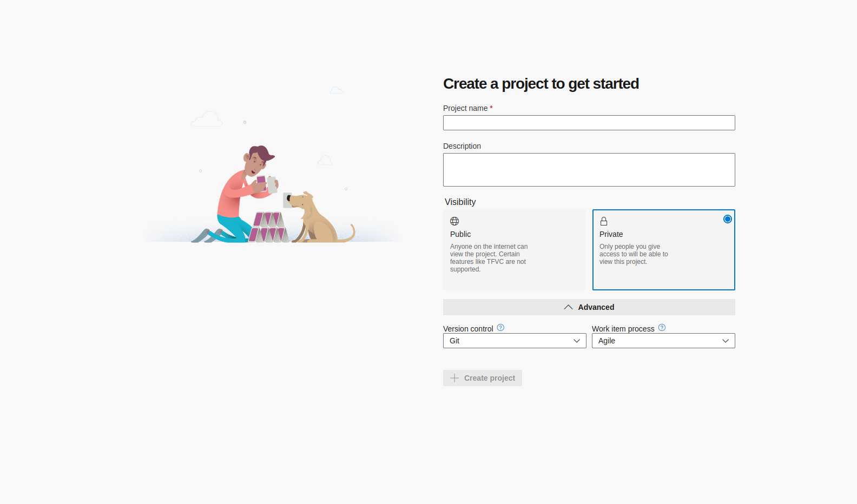857x504 pixels.
Task: Click the lock icon on Private card
Action: [x=604, y=221]
